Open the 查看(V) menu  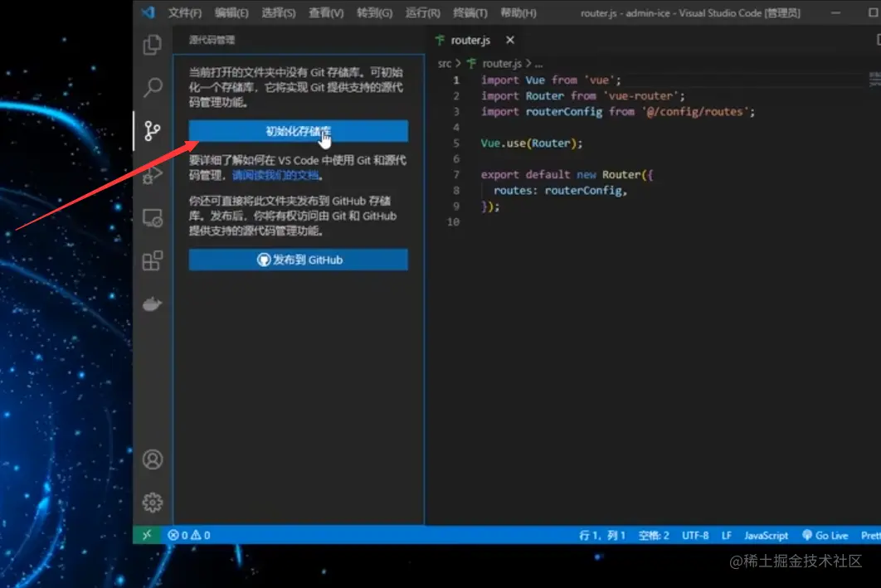[326, 13]
